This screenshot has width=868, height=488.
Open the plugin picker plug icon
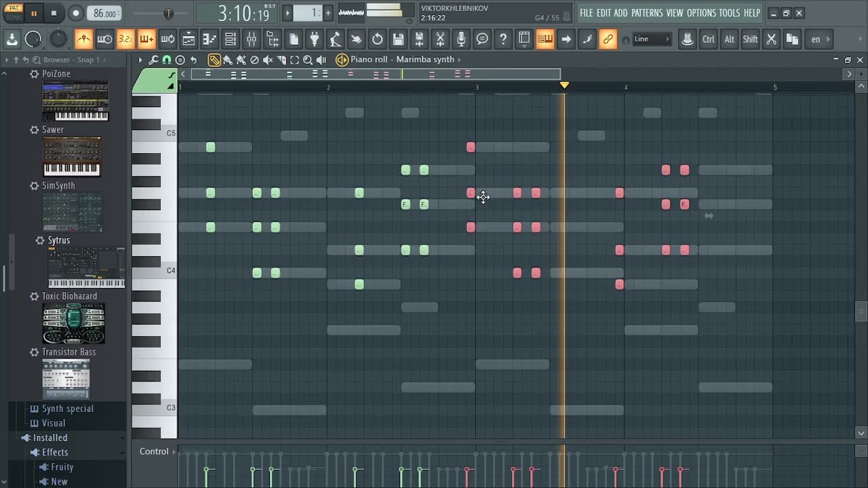tap(315, 39)
